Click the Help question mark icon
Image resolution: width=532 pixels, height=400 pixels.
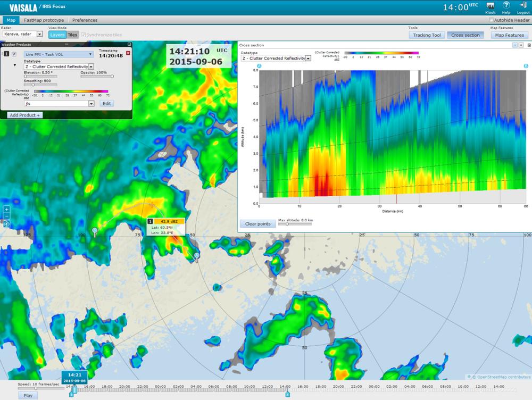(506, 6)
